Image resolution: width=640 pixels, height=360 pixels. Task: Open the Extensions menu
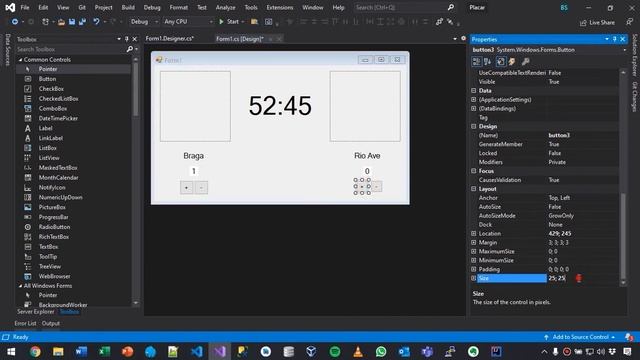280,7
